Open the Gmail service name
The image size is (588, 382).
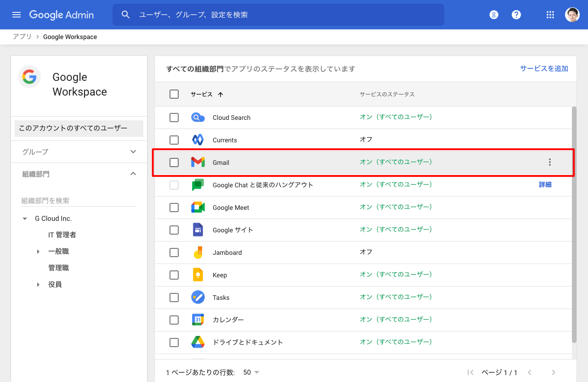pos(221,163)
